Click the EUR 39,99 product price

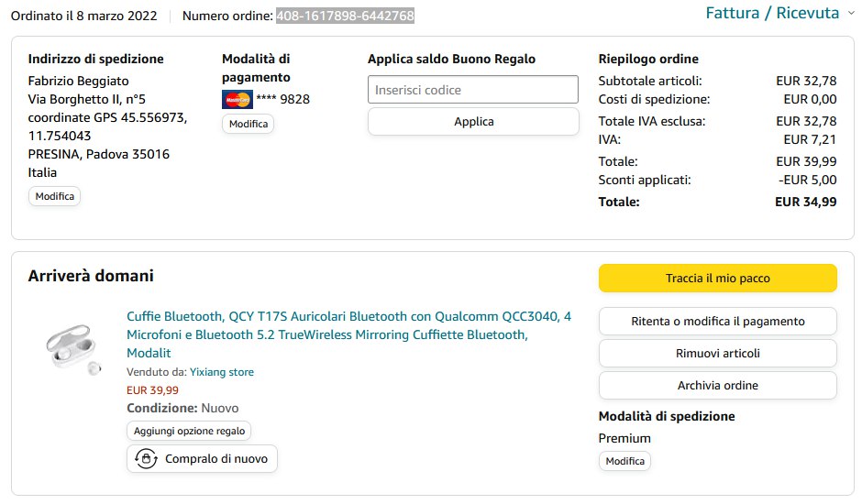click(x=152, y=389)
